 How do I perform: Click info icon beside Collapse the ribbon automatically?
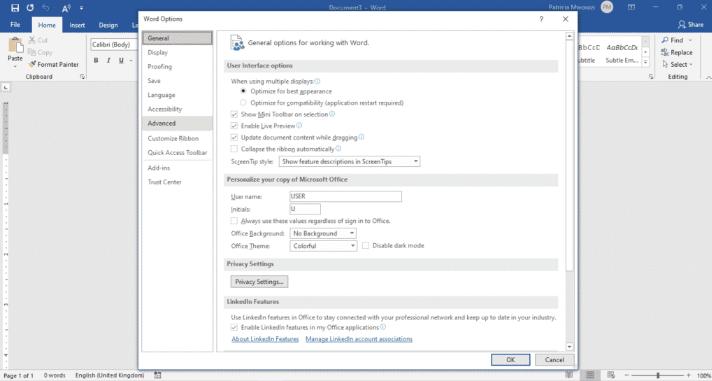pyautogui.click(x=338, y=148)
